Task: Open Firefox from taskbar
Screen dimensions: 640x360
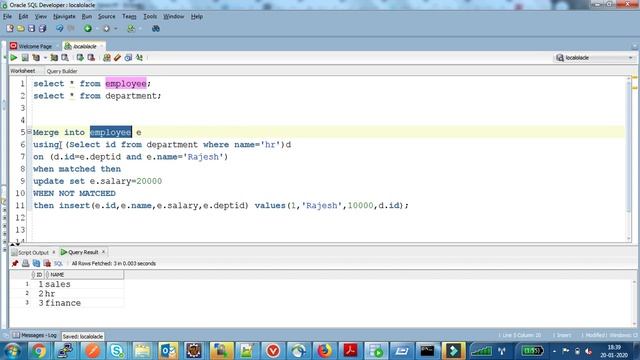Action: pos(324,351)
